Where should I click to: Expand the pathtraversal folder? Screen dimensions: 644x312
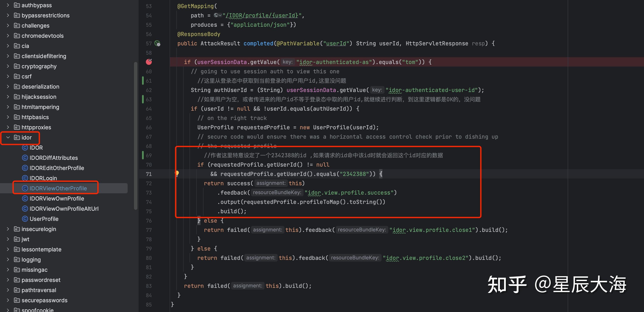tap(8, 290)
